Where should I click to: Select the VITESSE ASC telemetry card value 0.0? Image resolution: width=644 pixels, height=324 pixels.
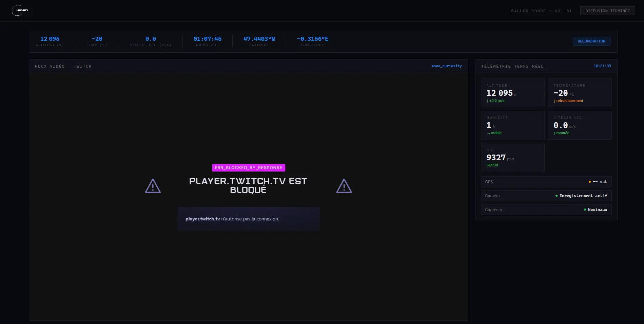point(561,125)
